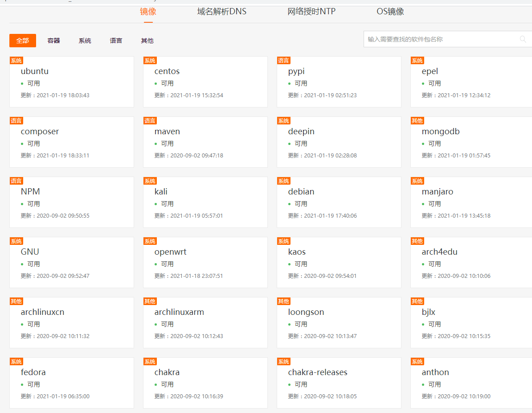
Task: Click the 其他 tag on bjlx card
Action: tap(417, 301)
